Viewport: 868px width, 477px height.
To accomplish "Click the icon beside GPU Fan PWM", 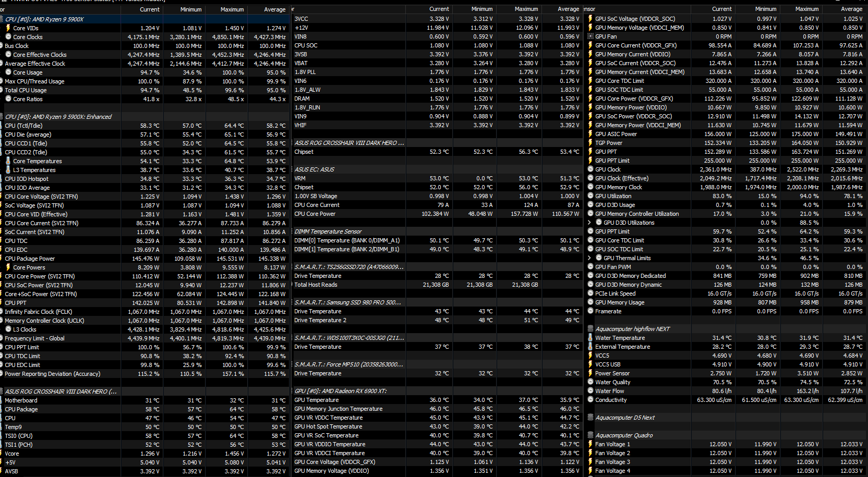I will 590,267.
